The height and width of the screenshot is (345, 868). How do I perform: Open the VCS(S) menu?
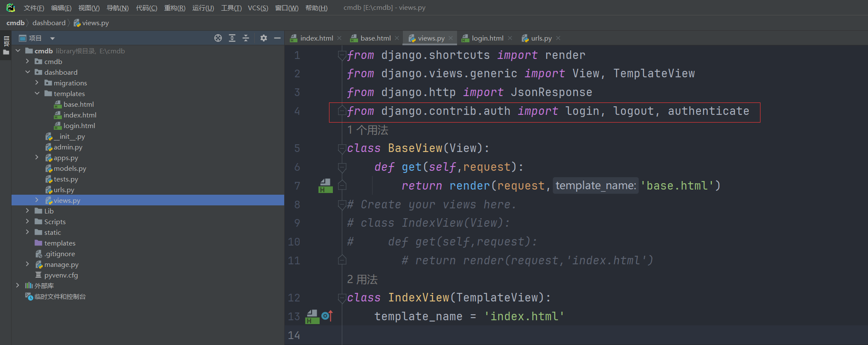[x=258, y=8]
